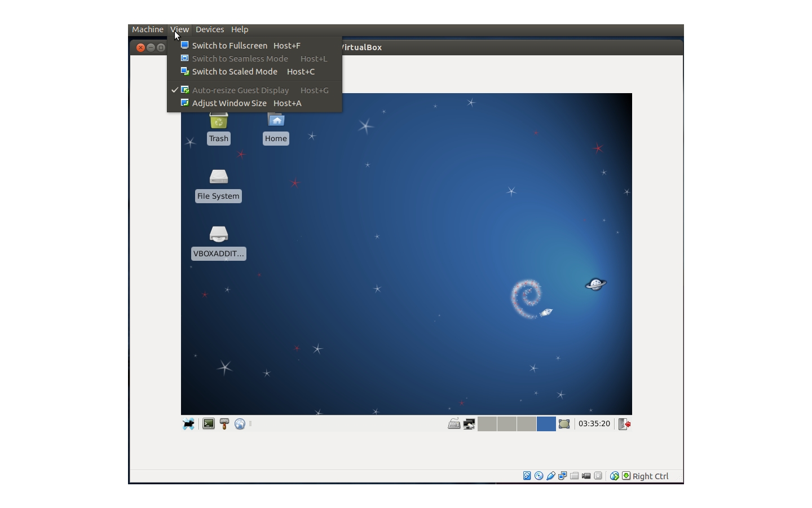Click the Switch to Fullscreen monitor icon

pyautogui.click(x=184, y=45)
